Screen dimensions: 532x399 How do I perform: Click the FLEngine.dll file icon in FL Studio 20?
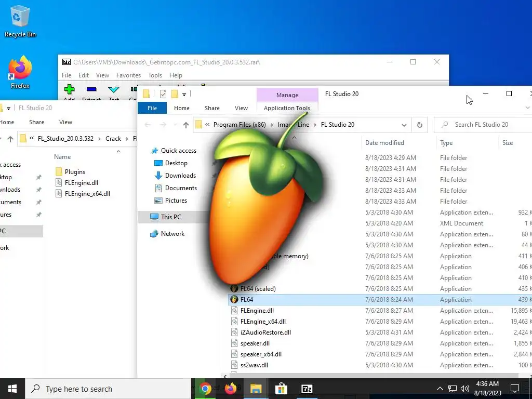point(234,311)
